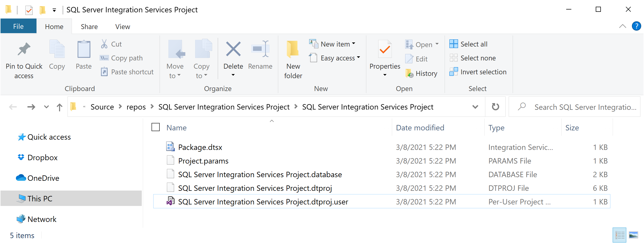This screenshot has width=644, height=243.
Task: Switch to the Home tab
Action: [x=54, y=26]
